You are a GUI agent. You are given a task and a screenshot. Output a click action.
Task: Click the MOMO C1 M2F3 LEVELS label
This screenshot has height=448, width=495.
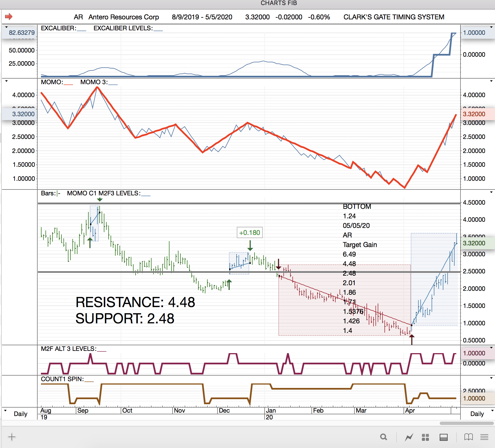point(104,193)
